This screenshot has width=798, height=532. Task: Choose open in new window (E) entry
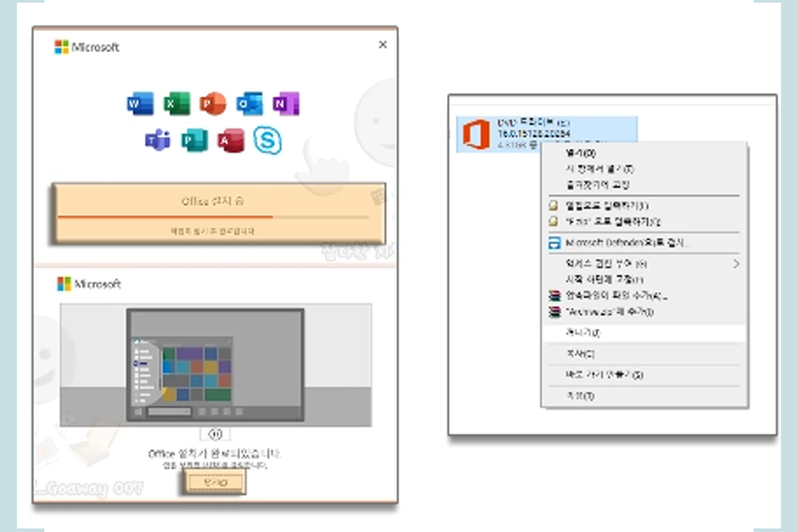click(x=599, y=168)
